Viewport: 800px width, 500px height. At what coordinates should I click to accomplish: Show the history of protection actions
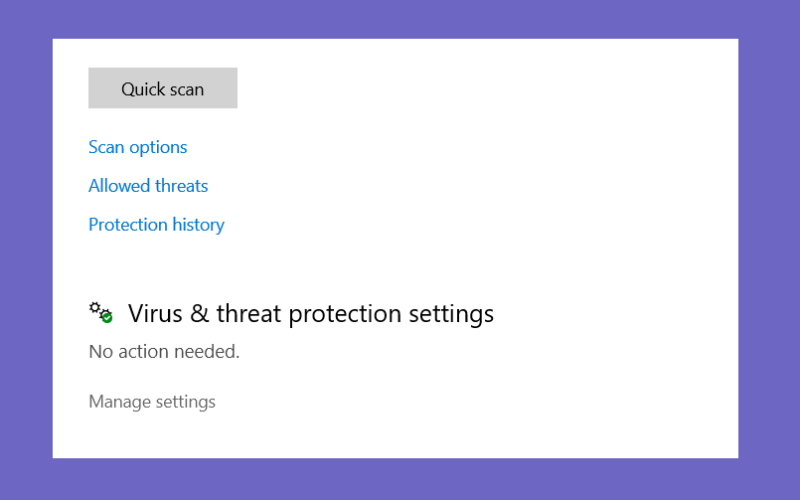[156, 224]
